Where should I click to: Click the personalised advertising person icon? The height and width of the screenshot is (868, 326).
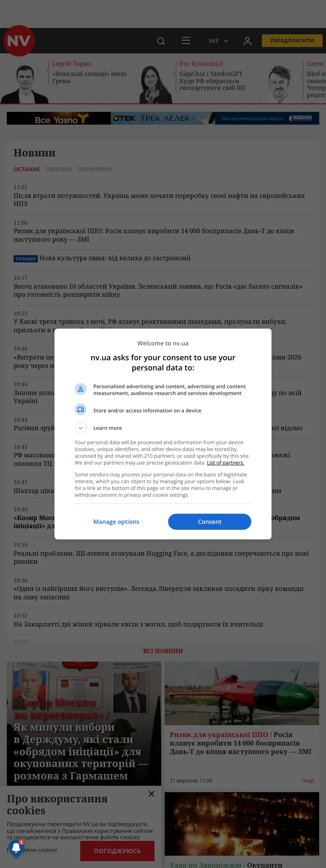coord(81,389)
